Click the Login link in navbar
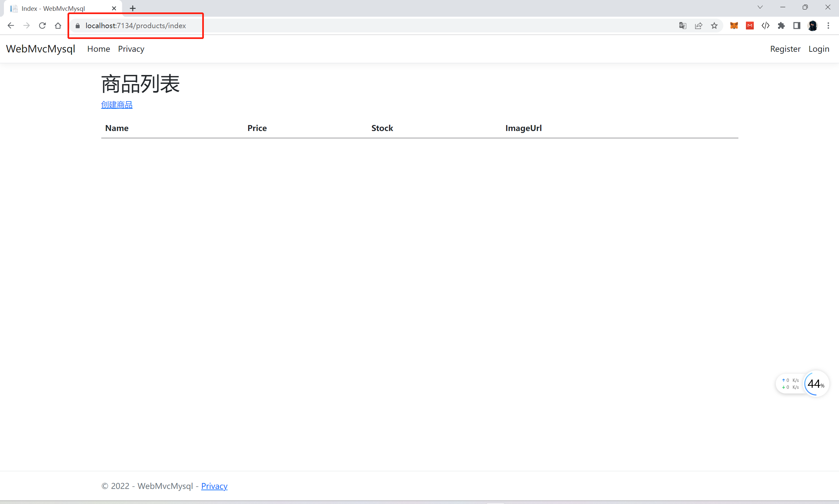This screenshot has height=504, width=839. (819, 49)
